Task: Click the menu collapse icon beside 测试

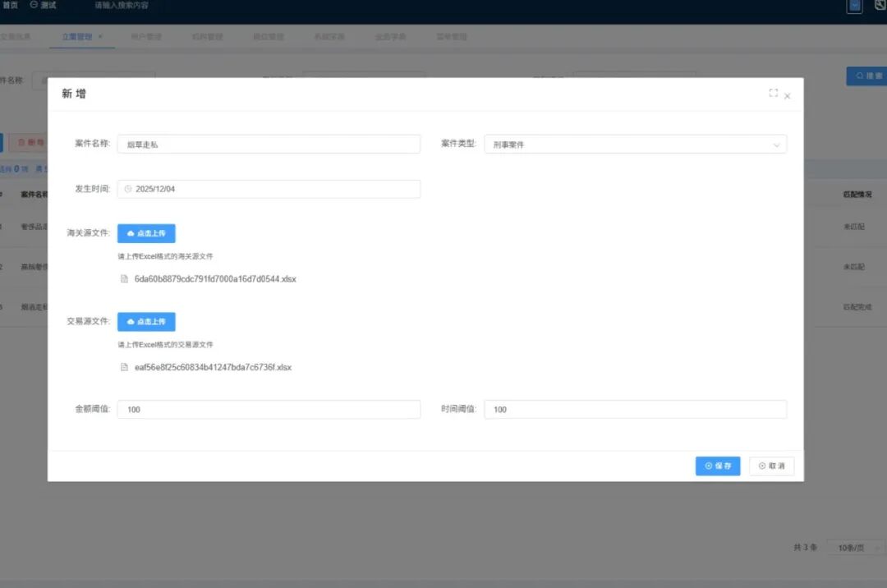Action: [x=34, y=5]
